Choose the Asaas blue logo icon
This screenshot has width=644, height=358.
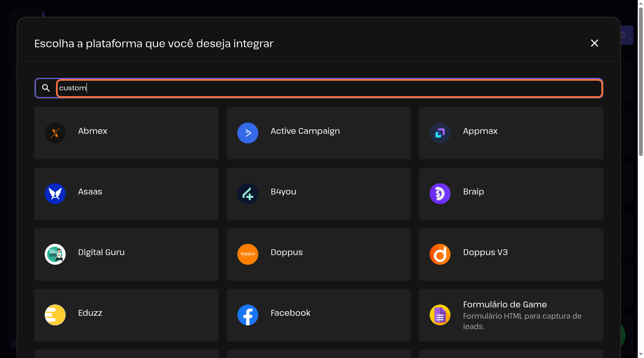55,194
